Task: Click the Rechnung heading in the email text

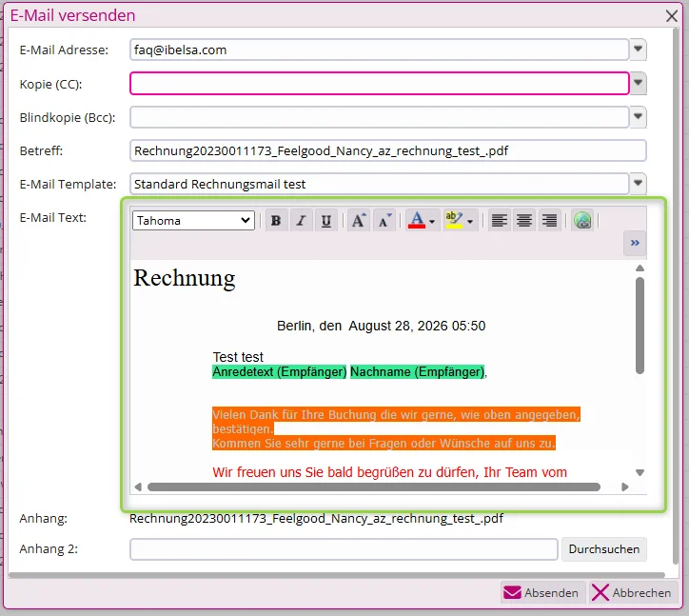Action: coord(184,278)
